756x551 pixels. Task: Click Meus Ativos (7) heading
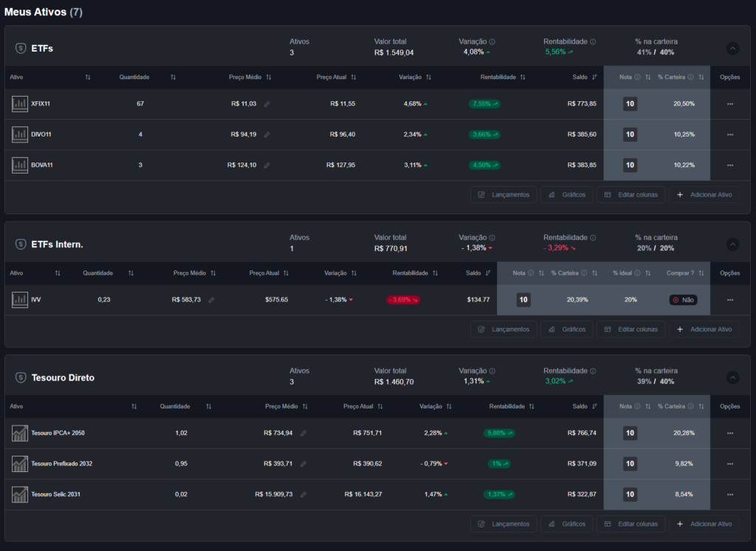coord(44,12)
